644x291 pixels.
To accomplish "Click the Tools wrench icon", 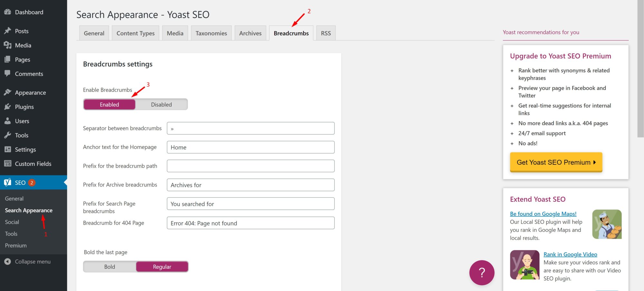I will [x=8, y=135].
